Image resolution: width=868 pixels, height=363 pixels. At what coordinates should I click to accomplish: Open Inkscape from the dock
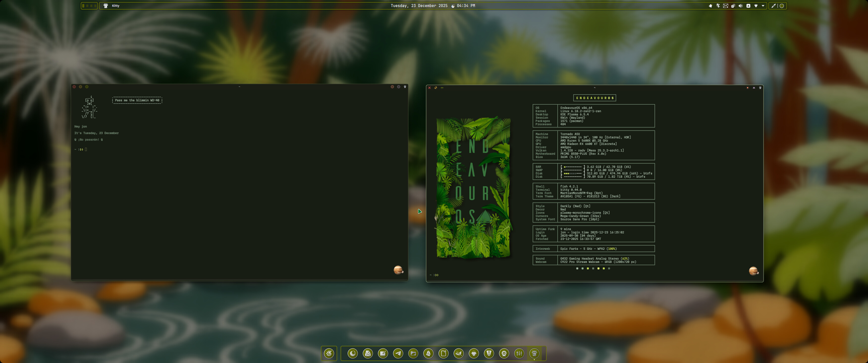coord(474,353)
